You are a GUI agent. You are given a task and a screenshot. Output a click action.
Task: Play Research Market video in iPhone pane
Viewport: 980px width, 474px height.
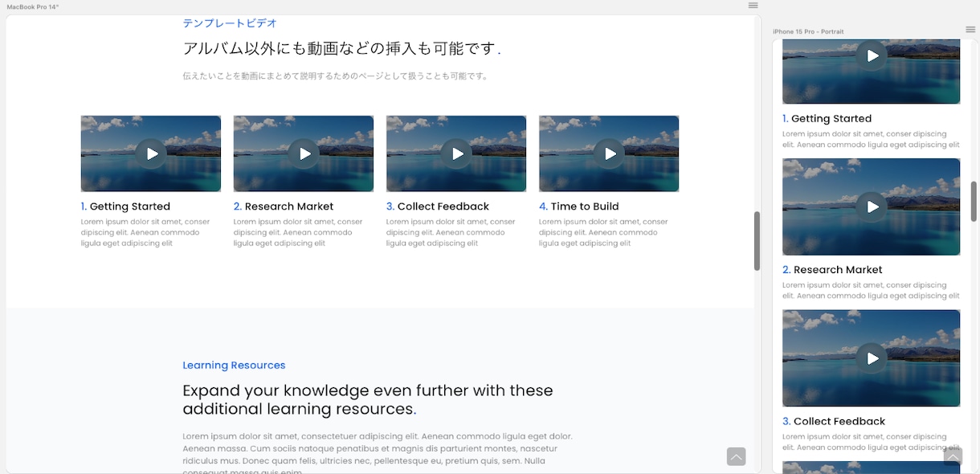pos(872,207)
